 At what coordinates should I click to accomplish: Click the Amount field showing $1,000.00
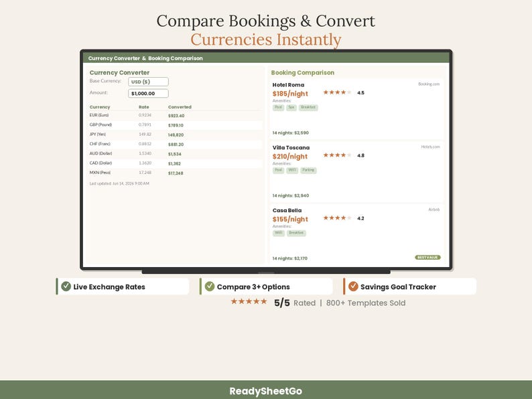(148, 94)
